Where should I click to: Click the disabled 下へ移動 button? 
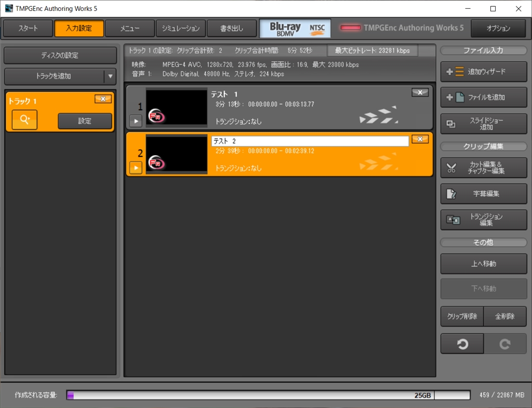pyautogui.click(x=484, y=288)
